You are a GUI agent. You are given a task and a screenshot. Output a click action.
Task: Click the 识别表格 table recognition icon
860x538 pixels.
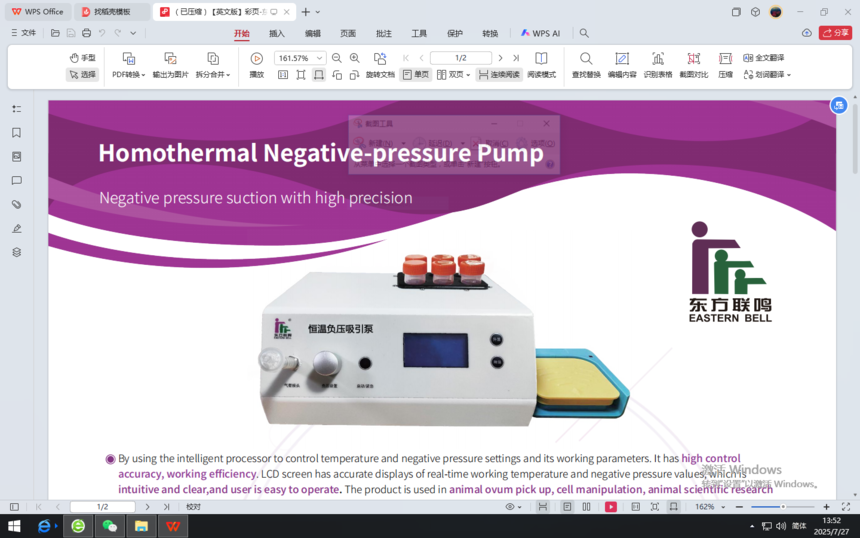[657, 59]
